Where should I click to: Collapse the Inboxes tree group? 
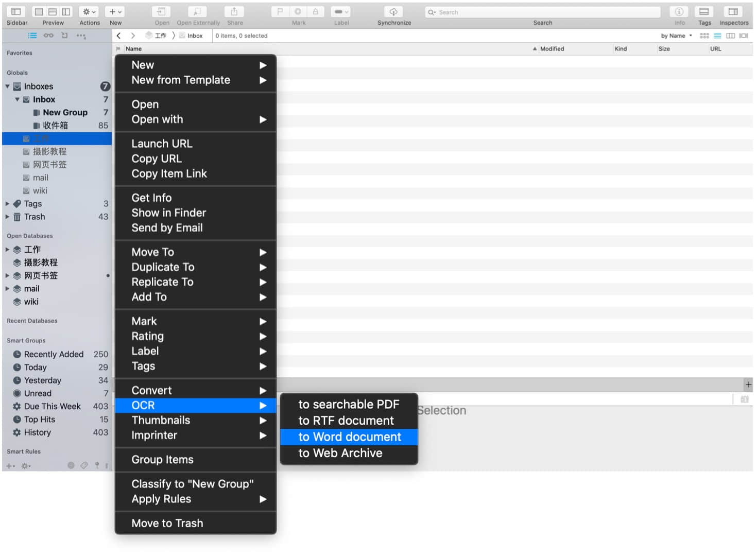7,86
